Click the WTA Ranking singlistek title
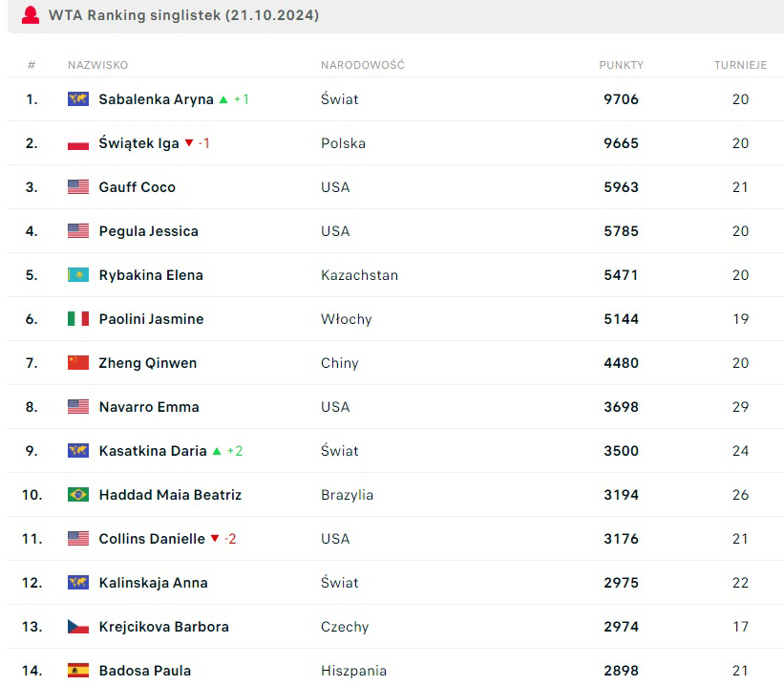The image size is (784, 686). [x=183, y=15]
